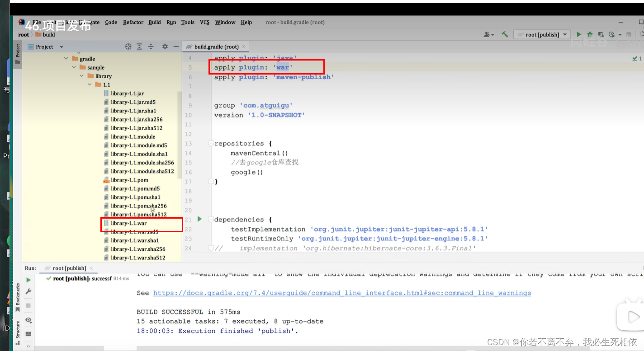644x351 pixels.
Task: Open the root [publish] run configuration dropdown
Action: (x=542, y=34)
